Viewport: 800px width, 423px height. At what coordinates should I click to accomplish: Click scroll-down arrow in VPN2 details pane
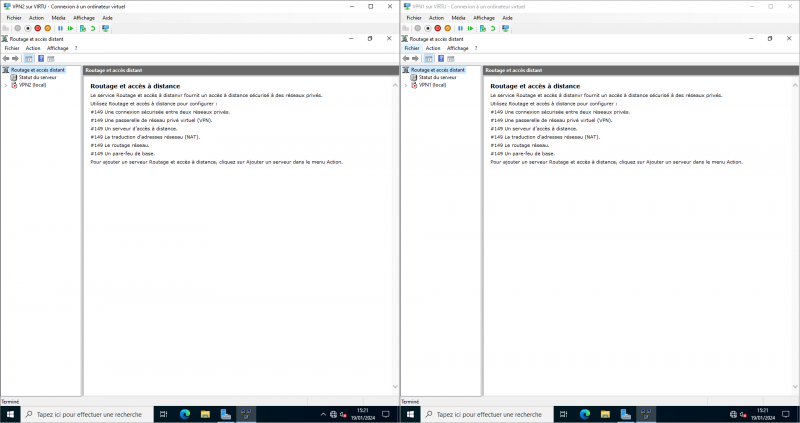coord(395,387)
